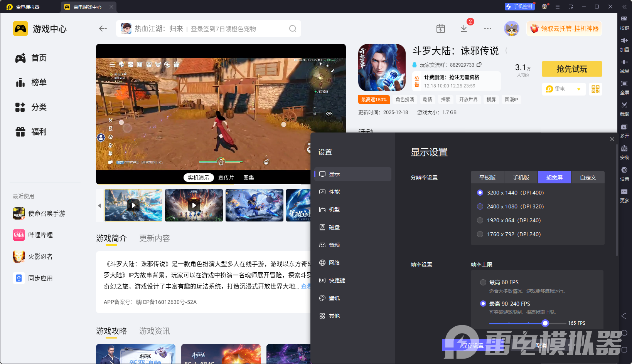632x364 pixels.
Task: Click the game search input field
Action: tap(208, 29)
